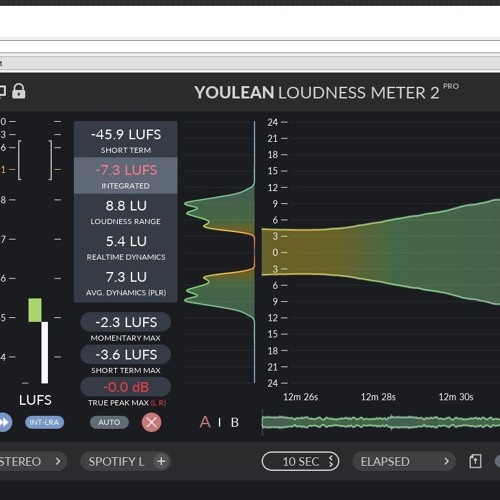Click the plus icon next to SPOTIFY L

(161, 461)
